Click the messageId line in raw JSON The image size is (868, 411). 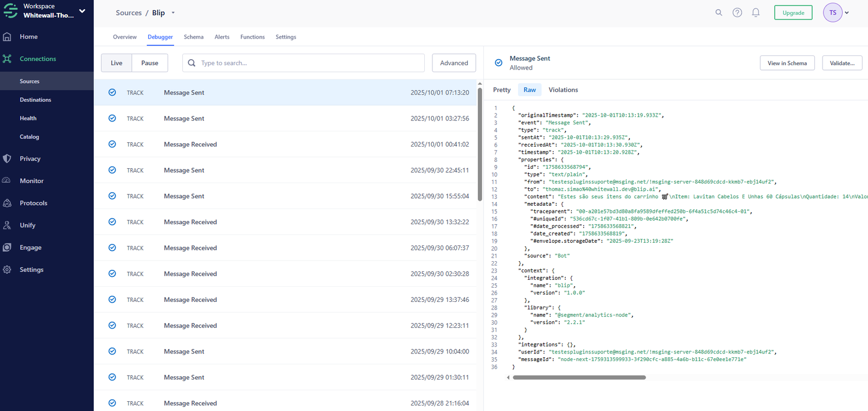click(x=632, y=359)
